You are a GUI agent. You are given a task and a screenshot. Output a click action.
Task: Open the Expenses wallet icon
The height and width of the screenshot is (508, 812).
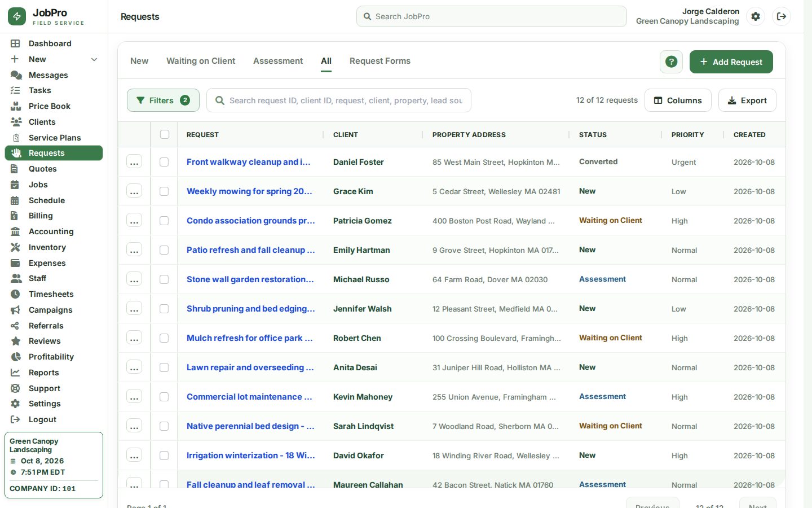click(x=15, y=263)
